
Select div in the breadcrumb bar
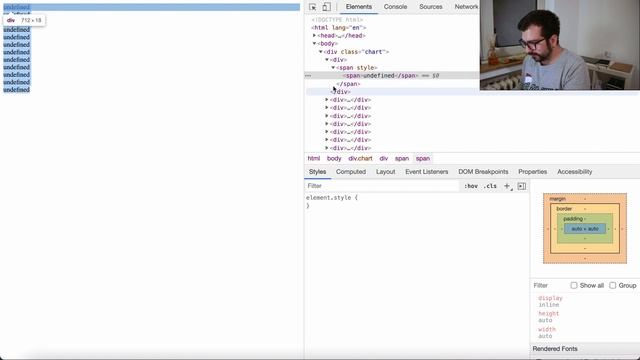tap(383, 158)
